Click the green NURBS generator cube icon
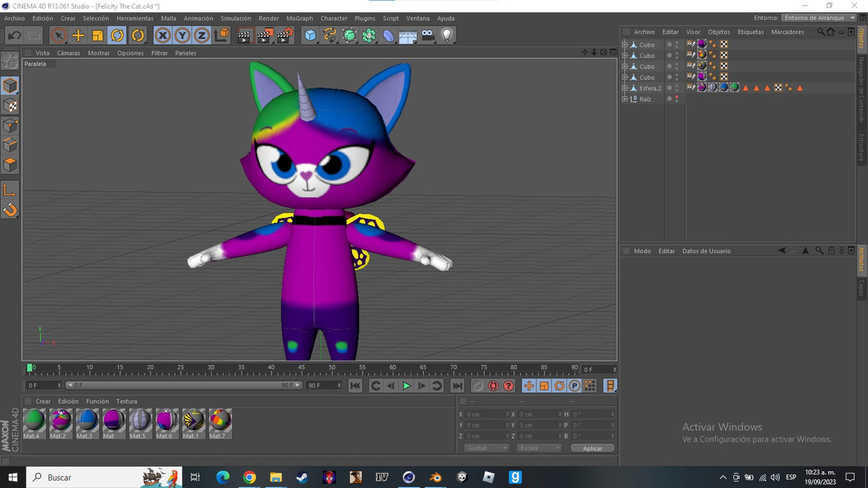 (x=349, y=35)
